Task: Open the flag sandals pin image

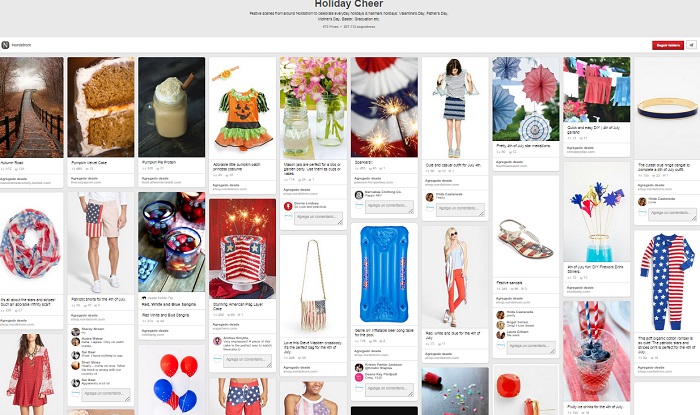Action: pos(526,227)
